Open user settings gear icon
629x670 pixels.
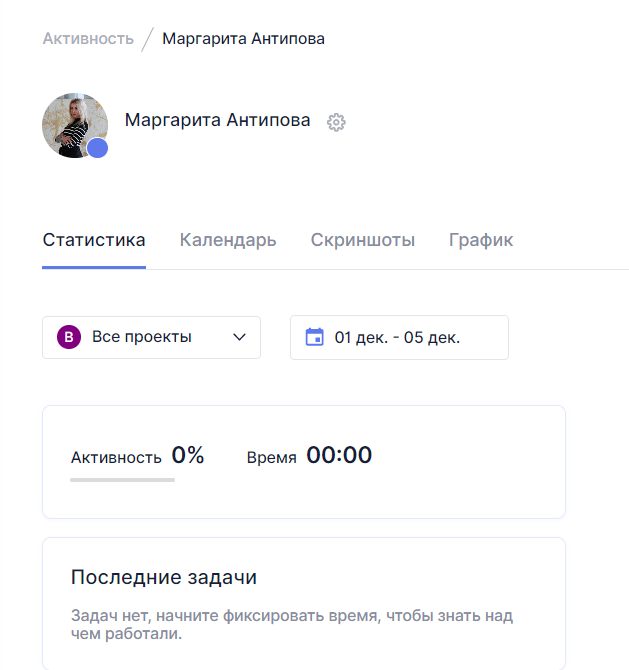coord(336,123)
